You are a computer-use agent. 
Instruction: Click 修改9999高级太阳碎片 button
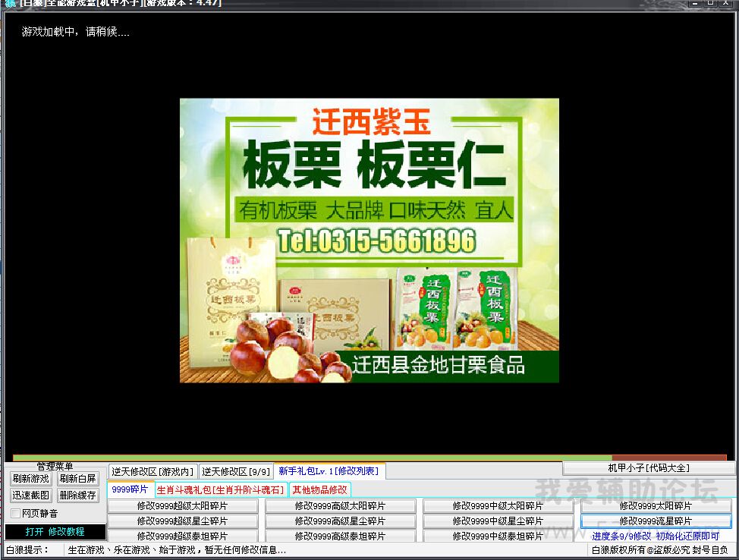click(x=340, y=506)
